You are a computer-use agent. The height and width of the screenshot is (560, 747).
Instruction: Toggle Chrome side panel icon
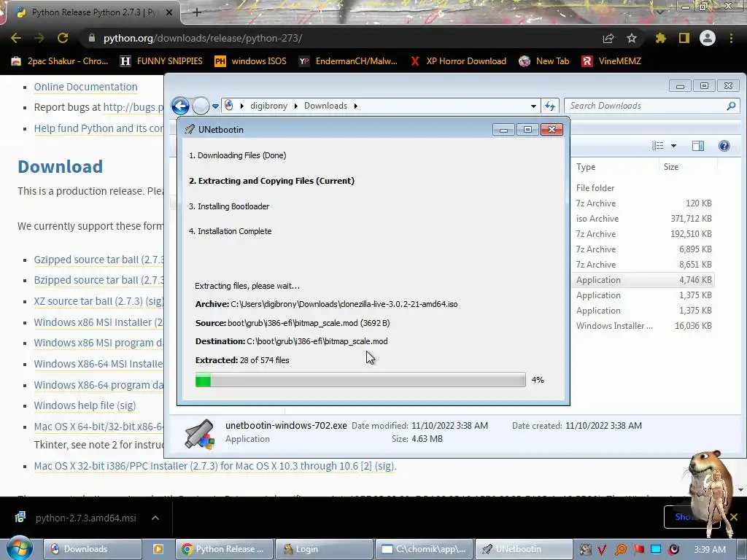[684, 38]
